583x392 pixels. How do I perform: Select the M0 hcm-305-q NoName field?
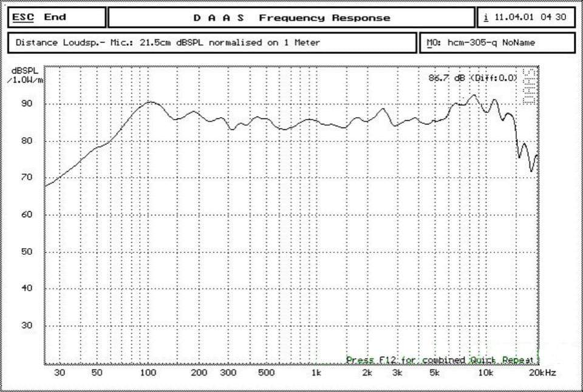pos(497,42)
